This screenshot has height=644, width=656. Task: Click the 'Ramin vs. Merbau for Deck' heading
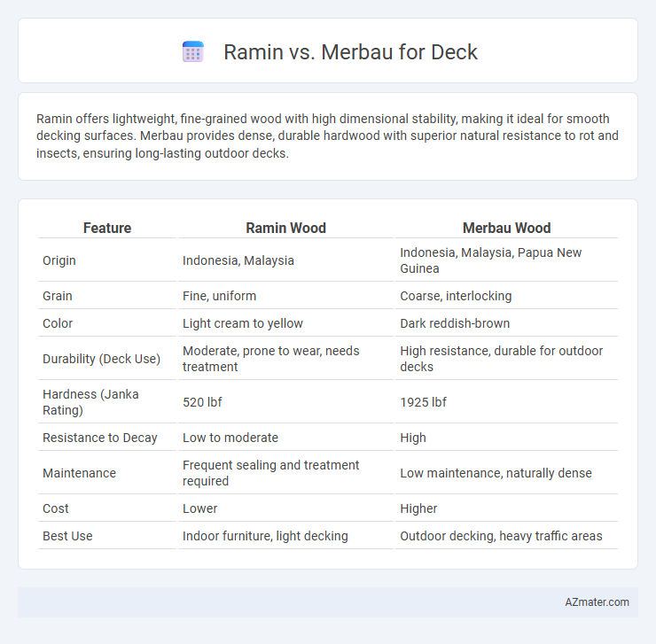click(350, 52)
